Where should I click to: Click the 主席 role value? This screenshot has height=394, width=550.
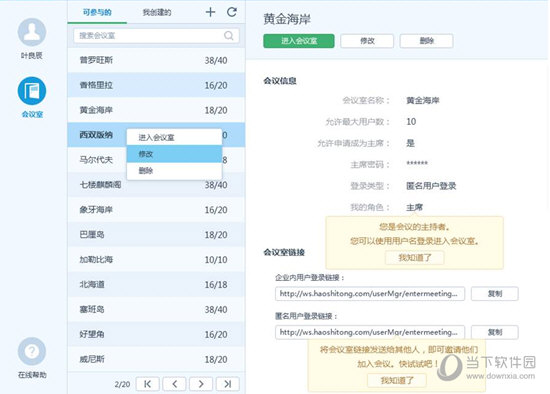[414, 207]
